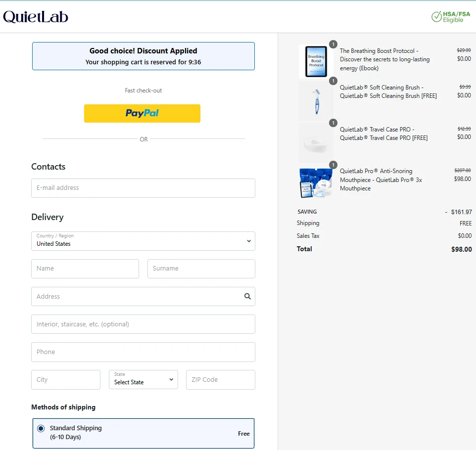Click the 'Fast check-out' label
476x450 pixels.
click(x=143, y=90)
